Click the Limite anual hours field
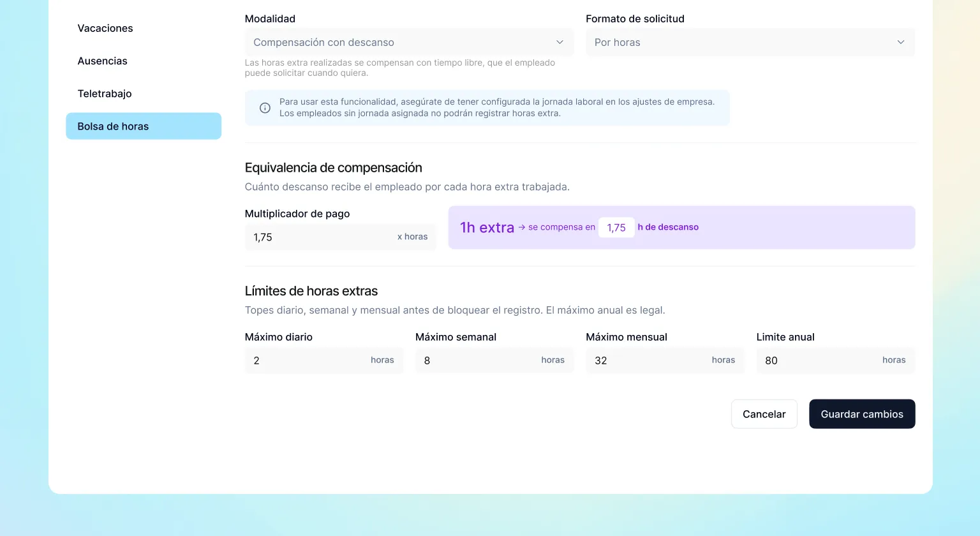This screenshot has width=980, height=536. tap(835, 360)
